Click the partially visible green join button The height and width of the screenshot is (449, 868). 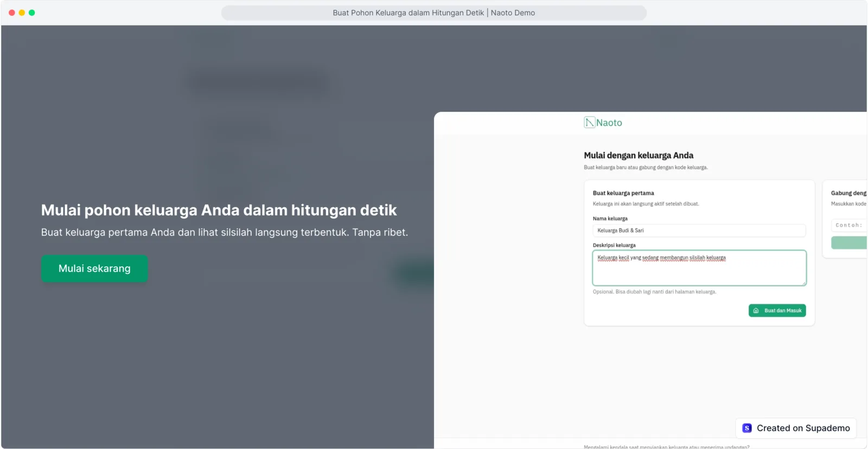(x=849, y=242)
